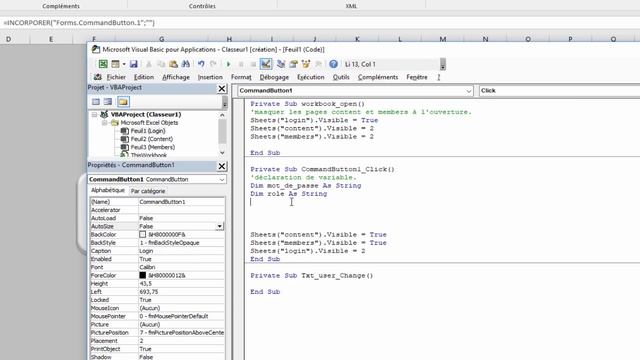The image size is (640, 360).
Task: Open the Exécution menu
Action: pyautogui.click(x=311, y=77)
